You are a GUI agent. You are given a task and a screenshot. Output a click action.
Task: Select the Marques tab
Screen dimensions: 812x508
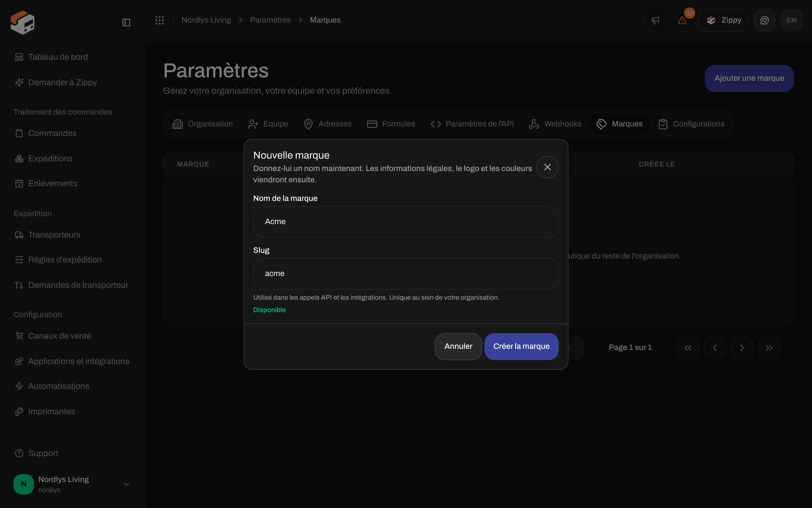coord(619,124)
